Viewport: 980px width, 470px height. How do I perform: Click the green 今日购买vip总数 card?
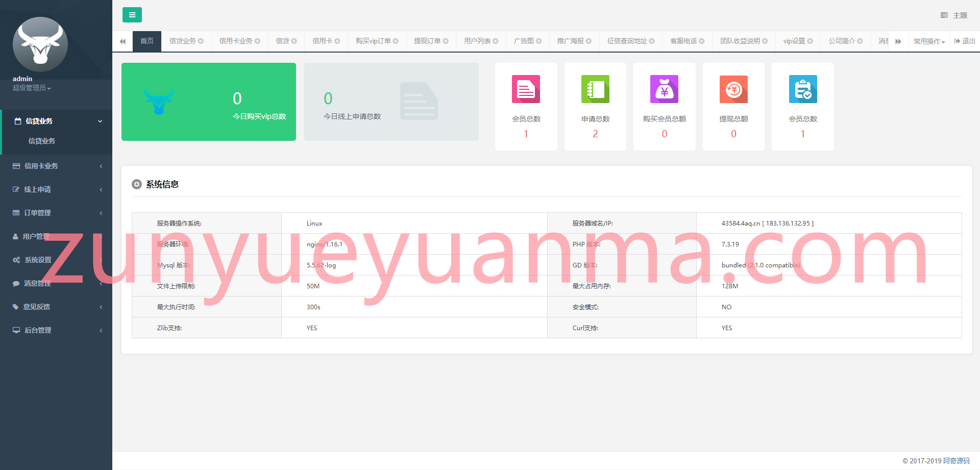(x=209, y=102)
